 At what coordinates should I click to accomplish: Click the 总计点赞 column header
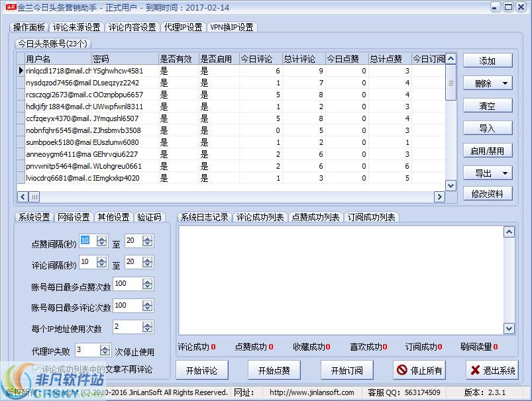coord(390,59)
